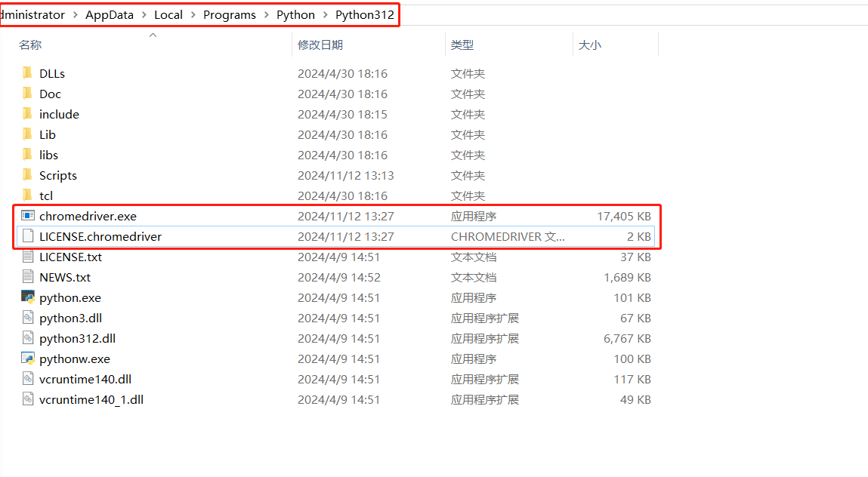Click the pythonw.exe icon

pyautogui.click(x=28, y=359)
